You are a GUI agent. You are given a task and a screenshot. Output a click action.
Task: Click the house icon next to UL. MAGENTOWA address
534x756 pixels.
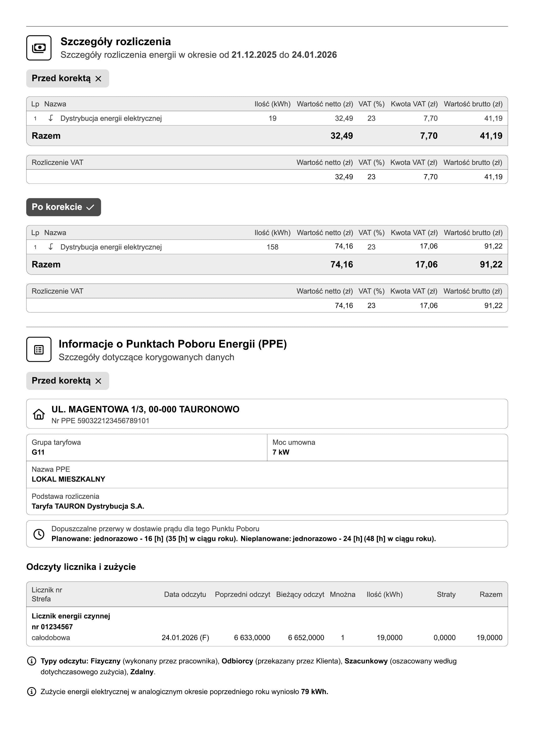39,414
